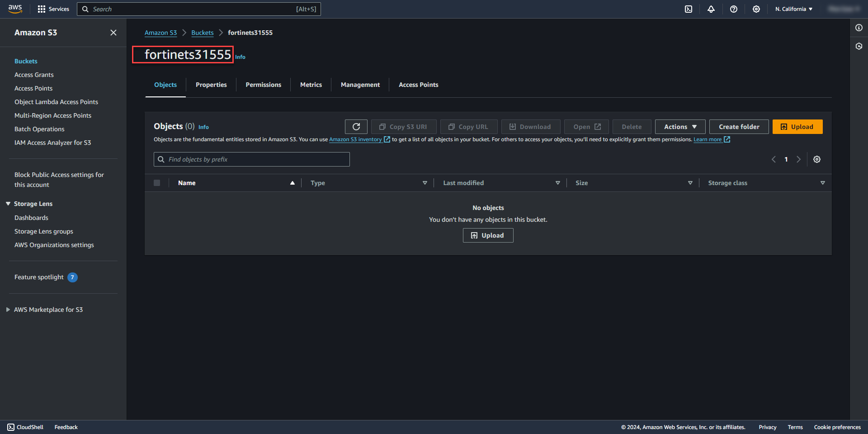Switch to the Access Points tab
Image resolution: width=868 pixels, height=434 pixels.
tap(419, 85)
